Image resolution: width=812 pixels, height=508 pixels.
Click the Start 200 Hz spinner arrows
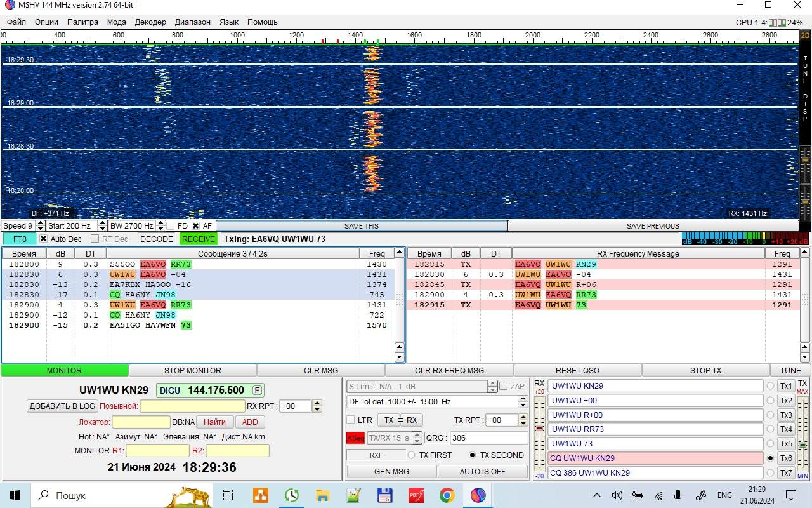tap(103, 226)
